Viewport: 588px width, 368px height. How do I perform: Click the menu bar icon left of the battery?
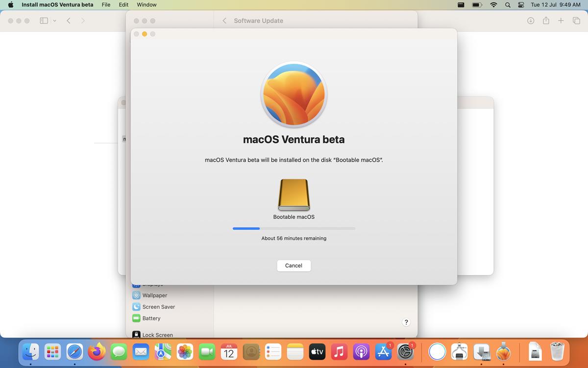point(461,4)
